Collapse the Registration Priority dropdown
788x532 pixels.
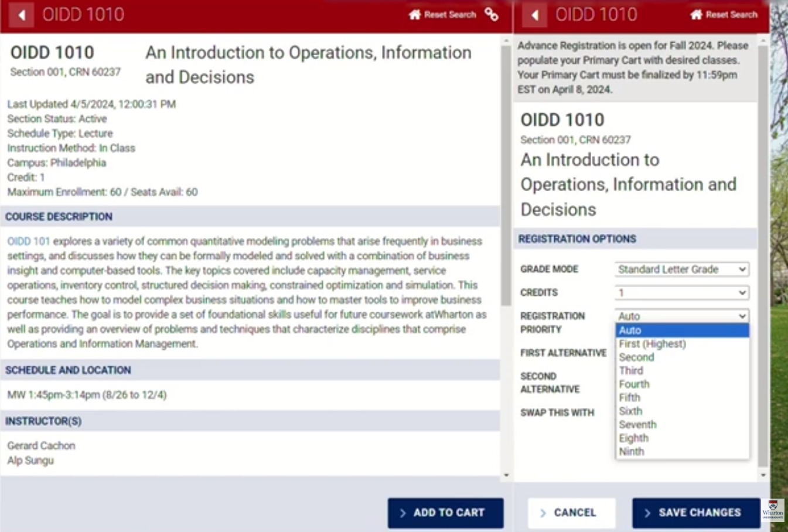[682, 316]
